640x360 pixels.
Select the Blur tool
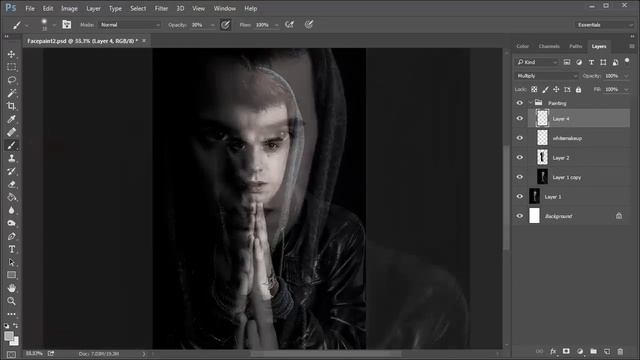click(x=11, y=210)
